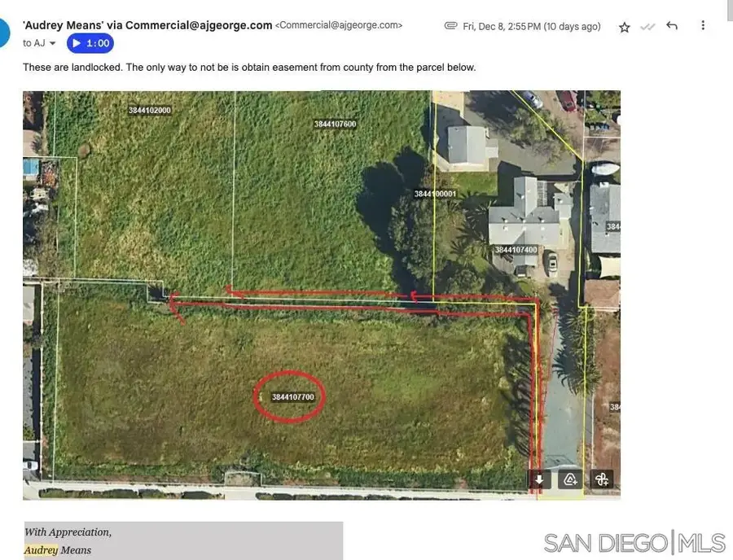
Task: Click the SAN DIEGO MLS watermark
Action: point(633,541)
